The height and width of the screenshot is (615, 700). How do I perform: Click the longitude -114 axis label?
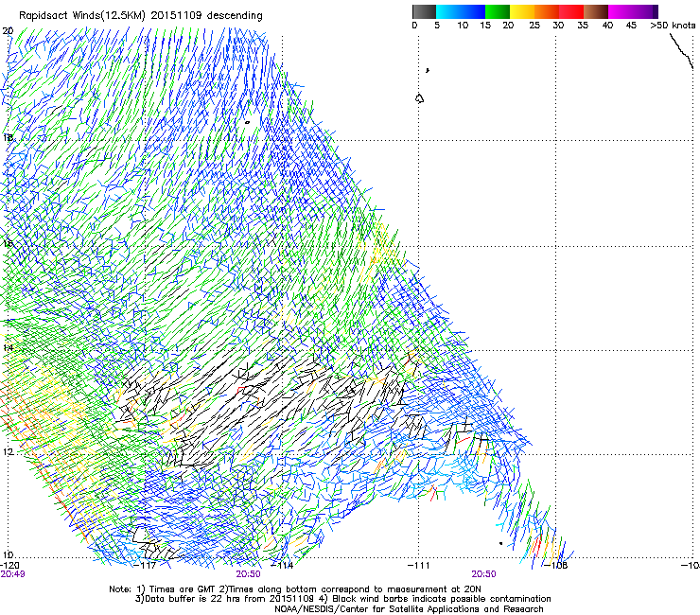pyautogui.click(x=282, y=566)
